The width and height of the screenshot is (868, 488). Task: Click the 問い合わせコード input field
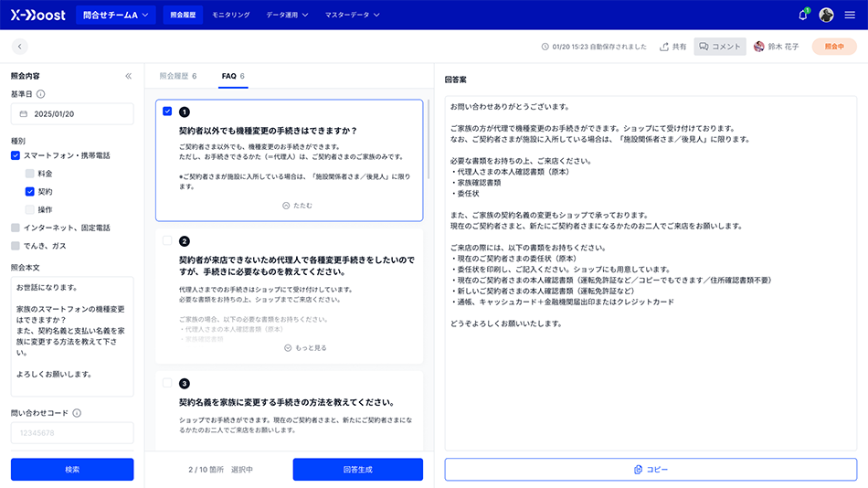tap(72, 433)
